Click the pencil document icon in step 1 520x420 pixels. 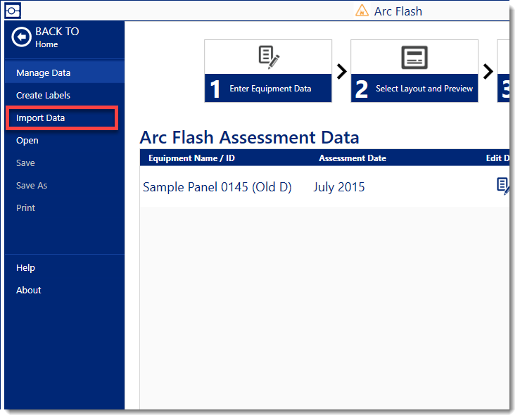coord(268,57)
